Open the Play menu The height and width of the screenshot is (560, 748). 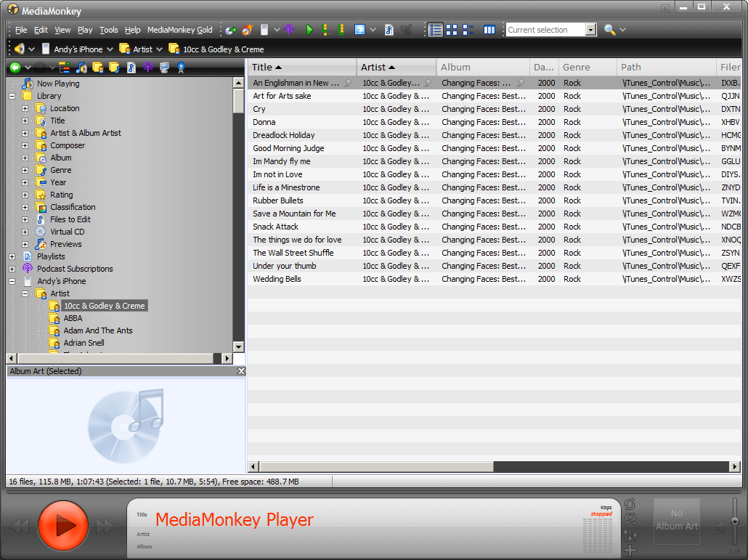(x=85, y=30)
